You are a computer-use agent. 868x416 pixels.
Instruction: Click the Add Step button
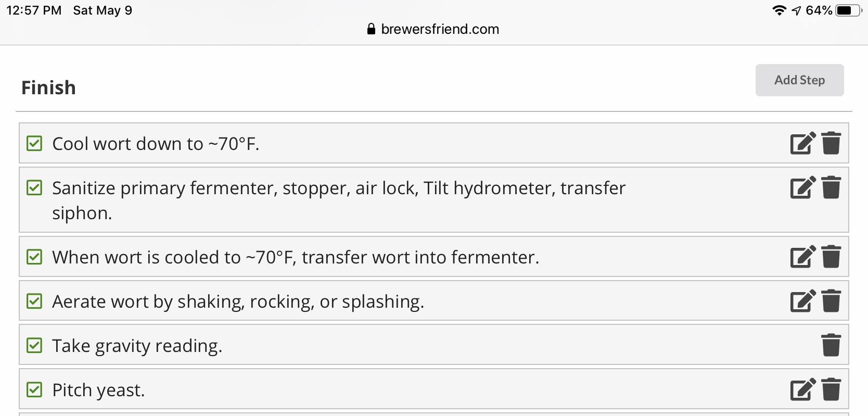(x=799, y=80)
